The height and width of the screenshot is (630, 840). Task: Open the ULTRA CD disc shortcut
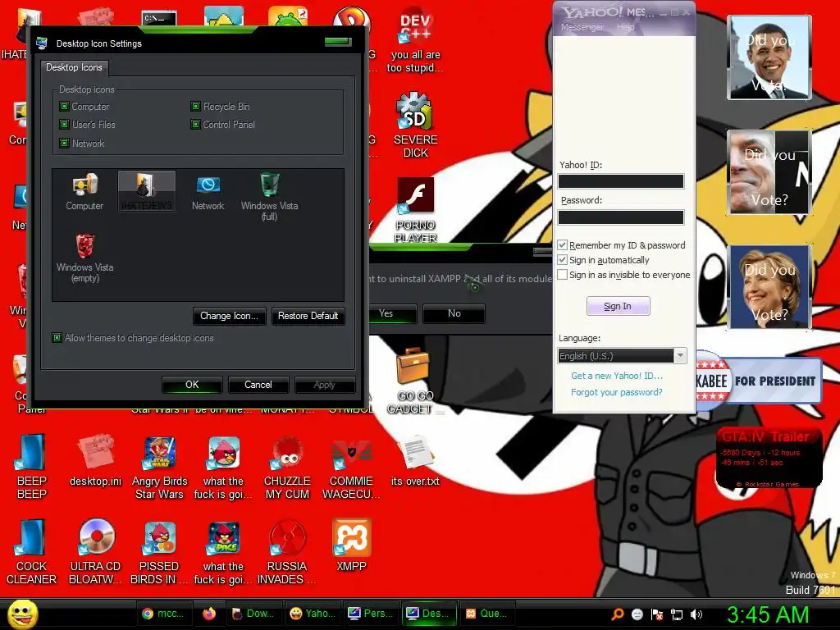pyautogui.click(x=96, y=552)
